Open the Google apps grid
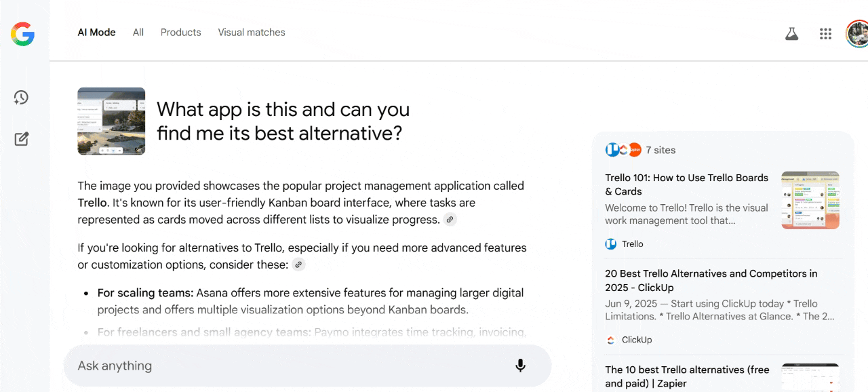 825,33
